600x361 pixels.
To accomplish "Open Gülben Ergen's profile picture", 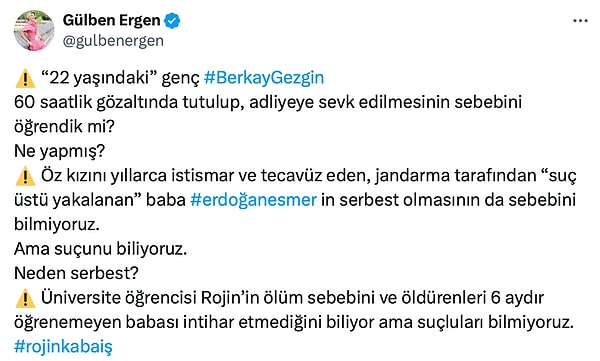I will coord(34,30).
